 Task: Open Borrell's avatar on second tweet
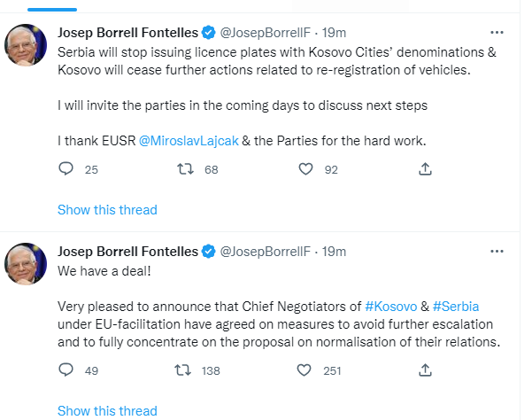tap(26, 264)
